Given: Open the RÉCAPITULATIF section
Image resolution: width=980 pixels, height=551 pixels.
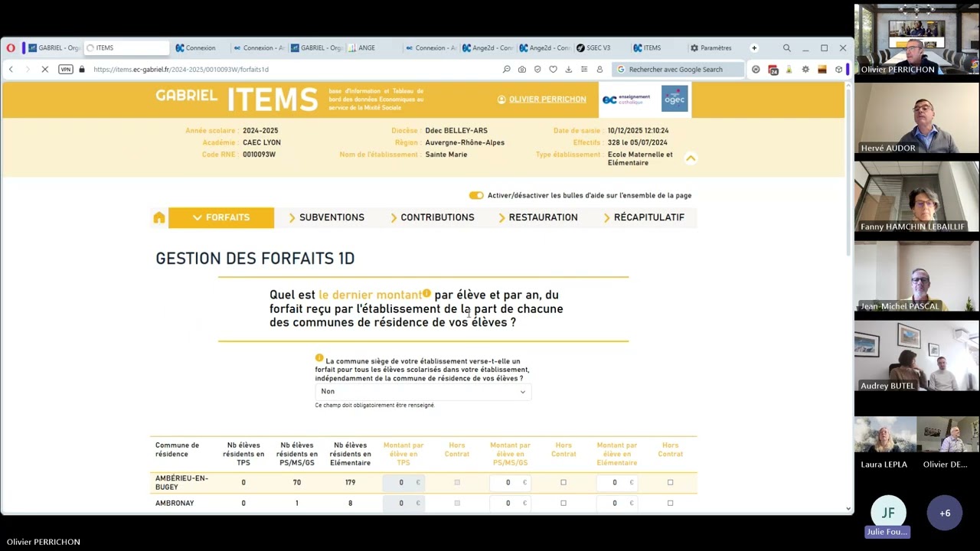Looking at the screenshot, I should click(x=643, y=217).
